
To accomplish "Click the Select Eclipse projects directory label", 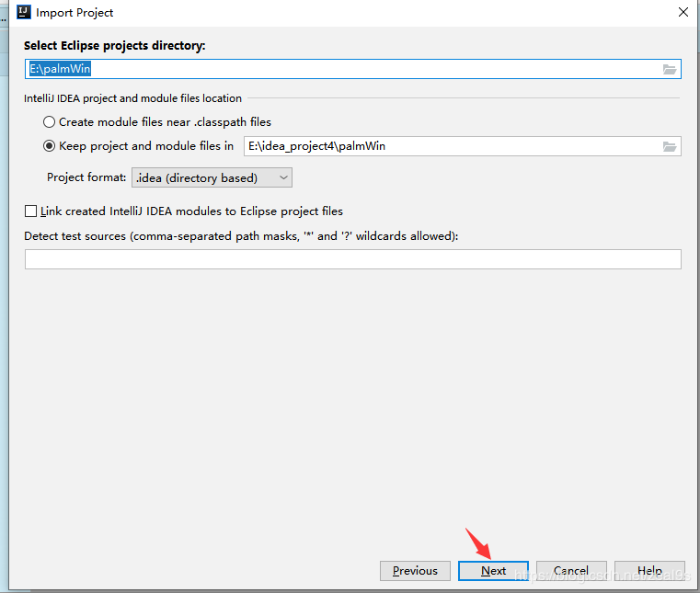I will pyautogui.click(x=115, y=45).
